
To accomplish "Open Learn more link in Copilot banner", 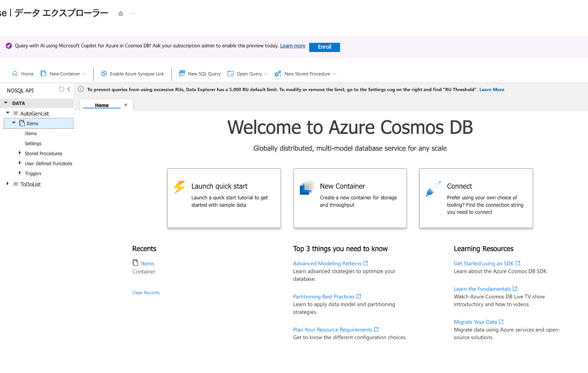I will click(293, 46).
